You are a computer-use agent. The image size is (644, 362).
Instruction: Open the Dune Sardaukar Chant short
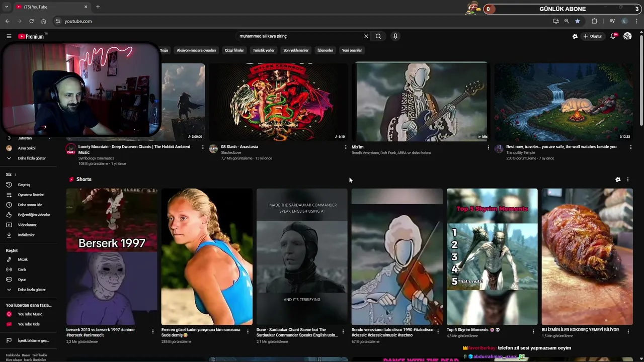tap(302, 256)
